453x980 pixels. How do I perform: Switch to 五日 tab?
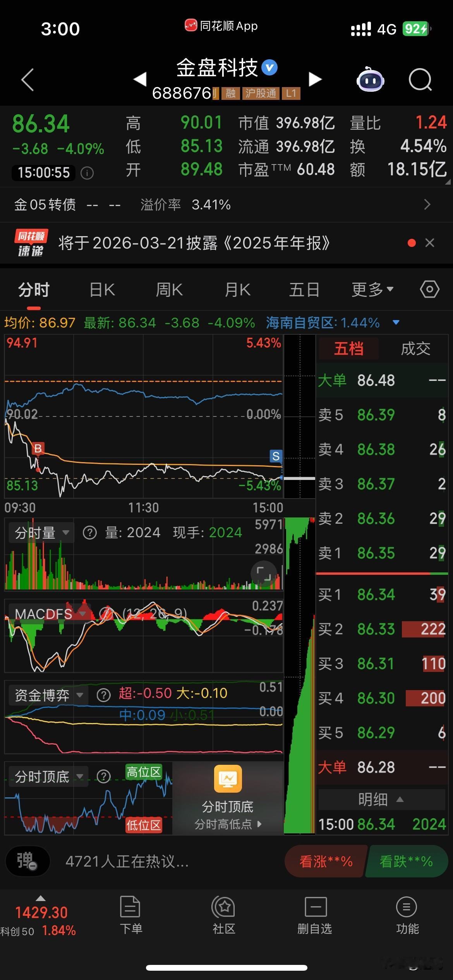(304, 290)
